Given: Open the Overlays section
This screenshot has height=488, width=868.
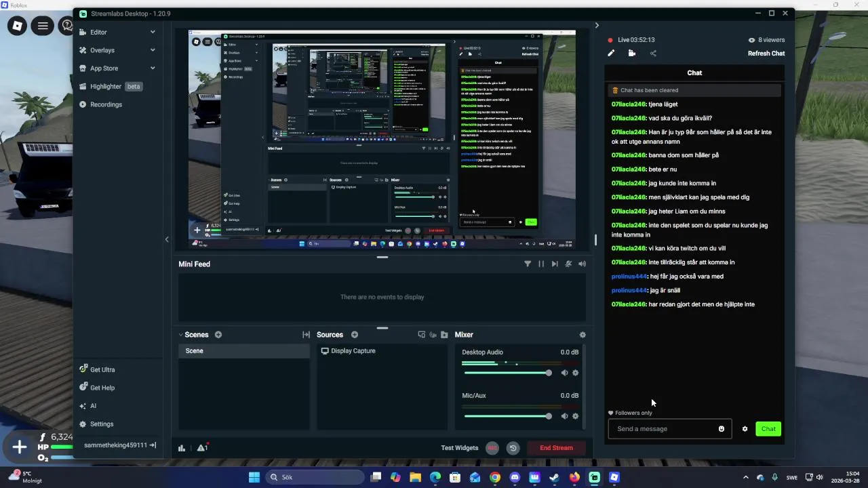Looking at the screenshot, I should tap(102, 50).
